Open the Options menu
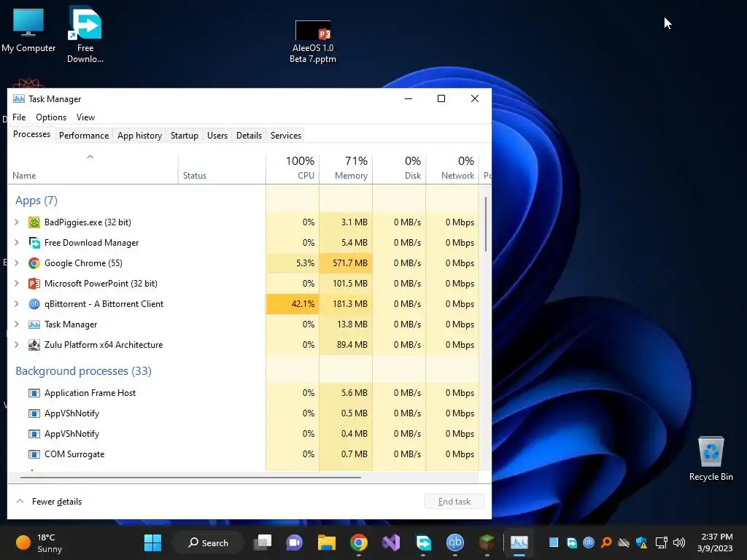The width and height of the screenshot is (747, 560). click(x=51, y=117)
